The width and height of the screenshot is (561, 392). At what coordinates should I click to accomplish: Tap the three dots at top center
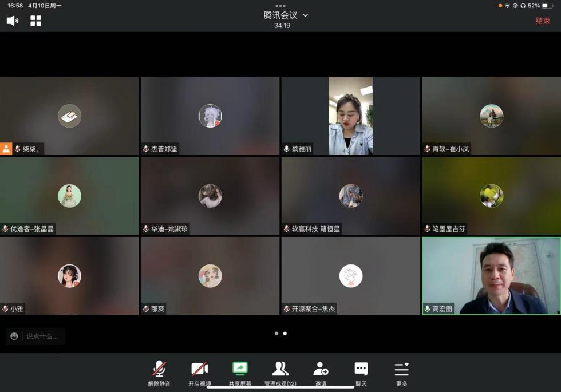[x=280, y=6]
